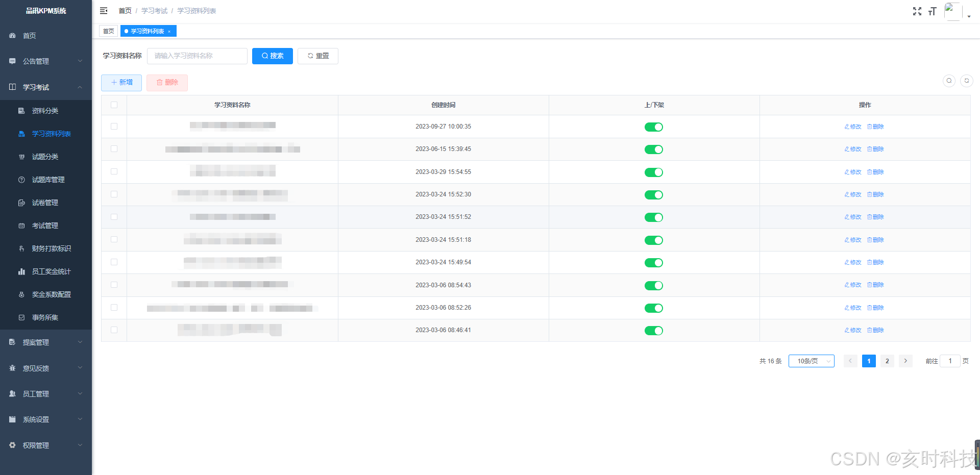
Task: Check row dated 2023-03-24 15:52:30
Action: (x=114, y=194)
